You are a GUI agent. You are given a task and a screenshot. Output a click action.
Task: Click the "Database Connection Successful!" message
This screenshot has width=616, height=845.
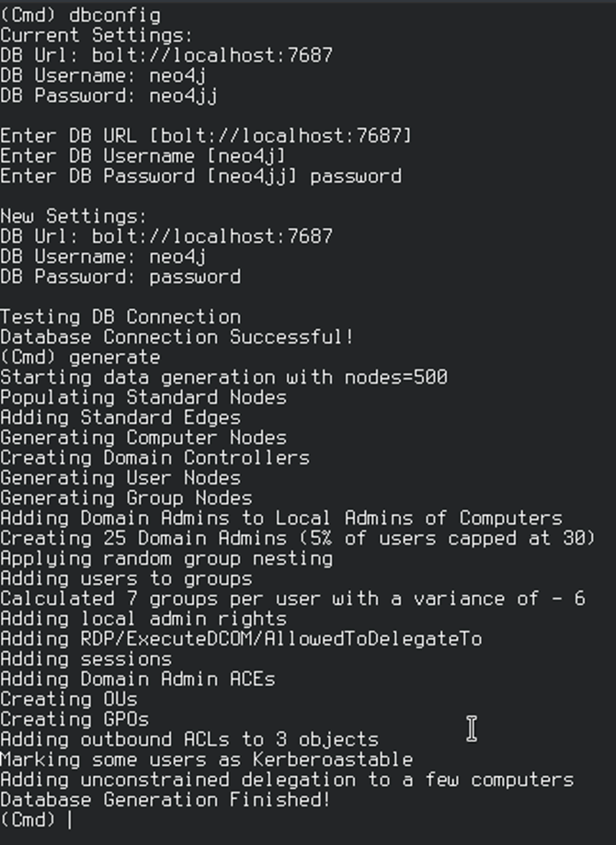177,337
